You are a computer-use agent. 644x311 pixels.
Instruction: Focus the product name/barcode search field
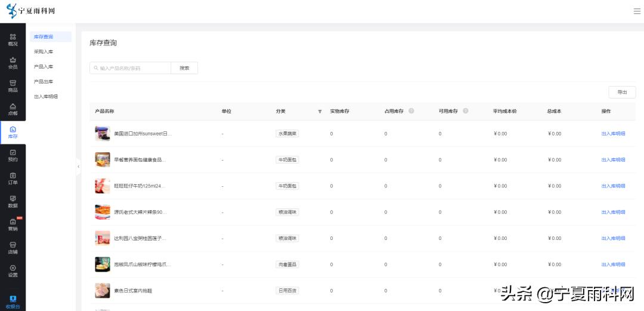click(x=130, y=68)
